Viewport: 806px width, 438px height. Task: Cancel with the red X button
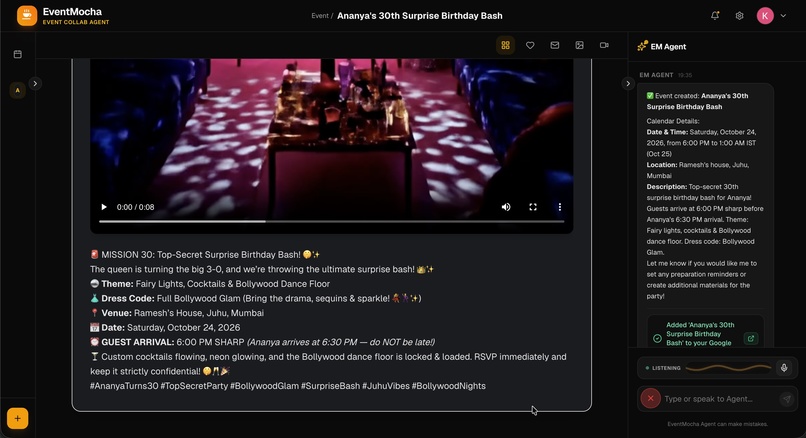point(650,398)
